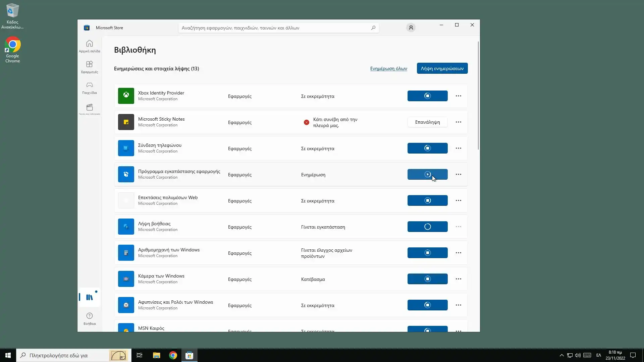The image size is (644, 362).
Task: Start update for Πρόγραμμα εγκατάστασης εφαρμογής
Action: click(x=427, y=174)
